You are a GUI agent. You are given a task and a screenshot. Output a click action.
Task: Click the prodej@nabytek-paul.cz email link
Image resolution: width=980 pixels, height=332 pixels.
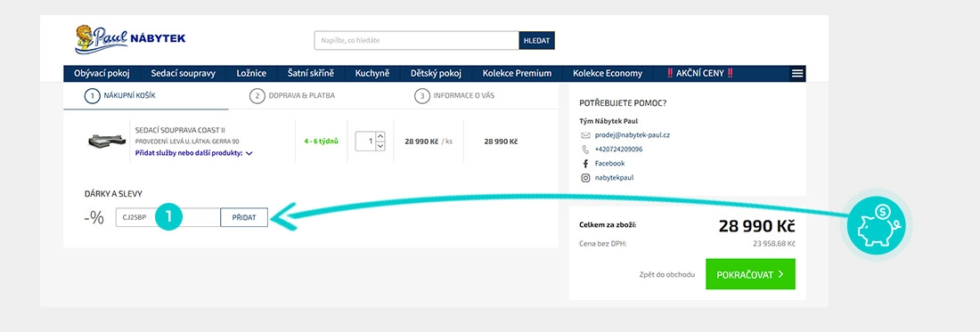(633, 134)
